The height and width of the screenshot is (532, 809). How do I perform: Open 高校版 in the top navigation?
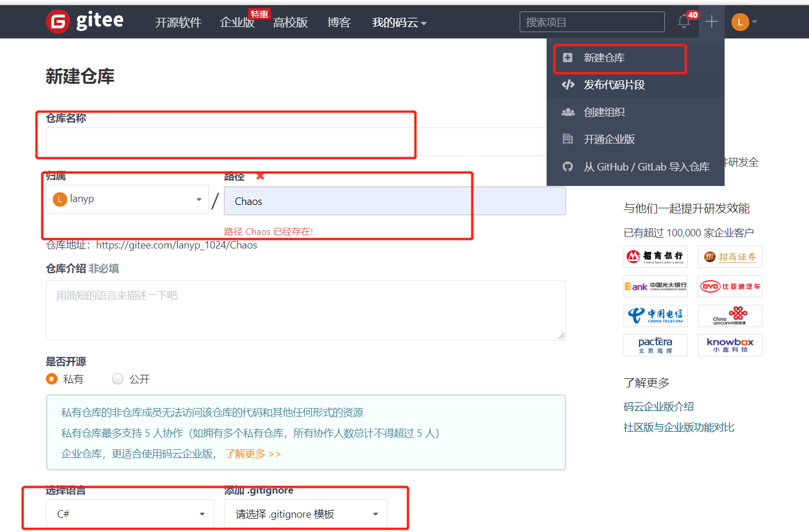click(x=291, y=22)
